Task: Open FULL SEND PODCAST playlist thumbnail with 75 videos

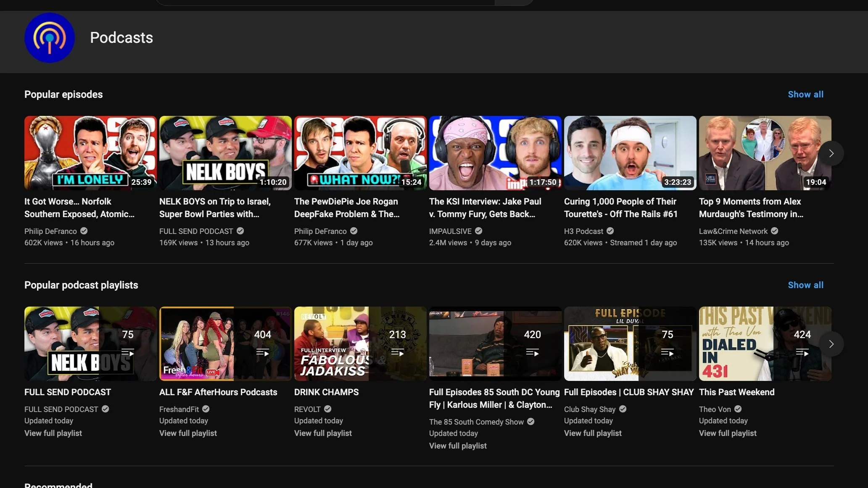Action: 90,344
